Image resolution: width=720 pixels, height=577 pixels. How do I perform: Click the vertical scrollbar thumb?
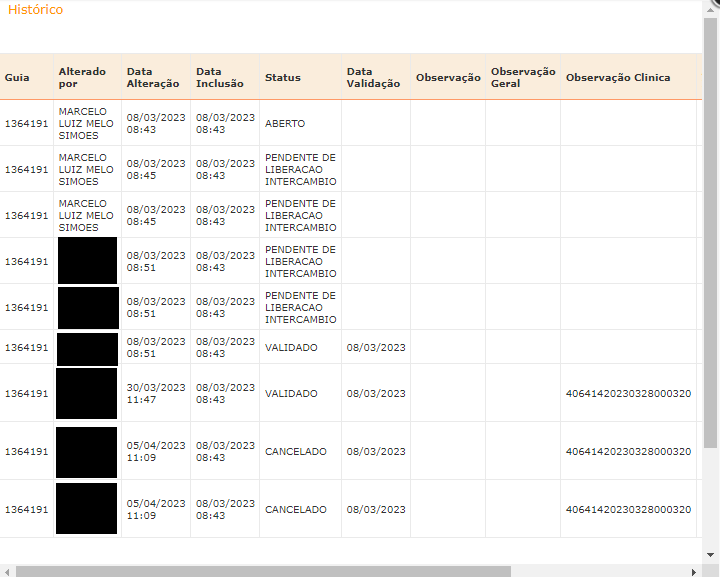coord(710,233)
